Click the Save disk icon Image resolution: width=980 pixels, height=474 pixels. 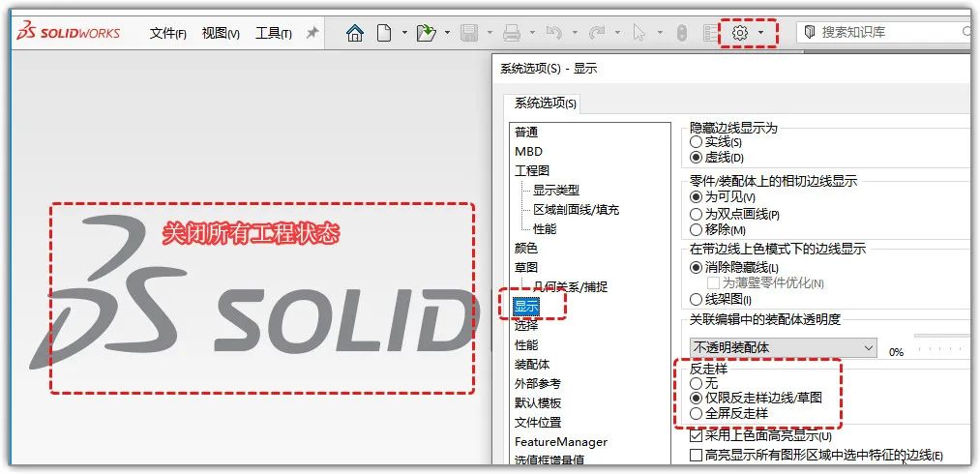click(469, 34)
